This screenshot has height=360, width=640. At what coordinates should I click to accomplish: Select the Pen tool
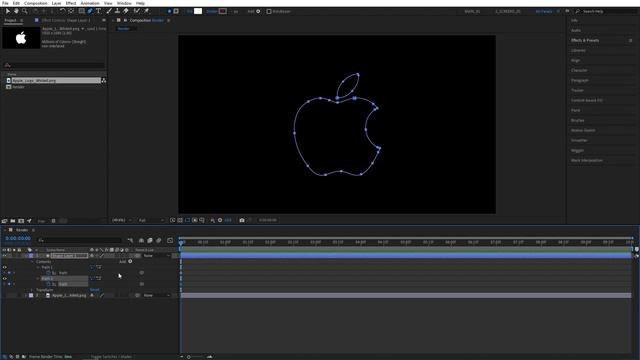[90, 11]
